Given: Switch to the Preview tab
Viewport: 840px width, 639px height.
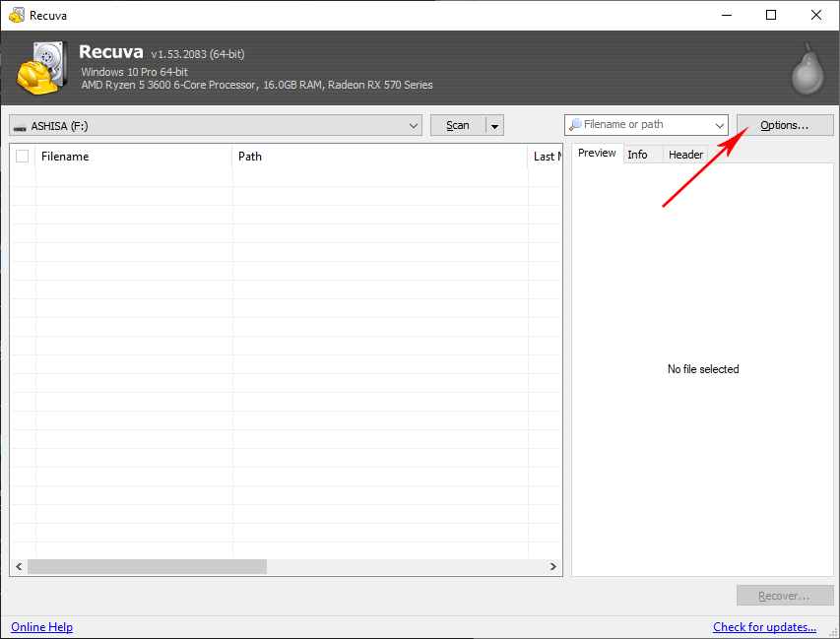Looking at the screenshot, I should click(597, 154).
